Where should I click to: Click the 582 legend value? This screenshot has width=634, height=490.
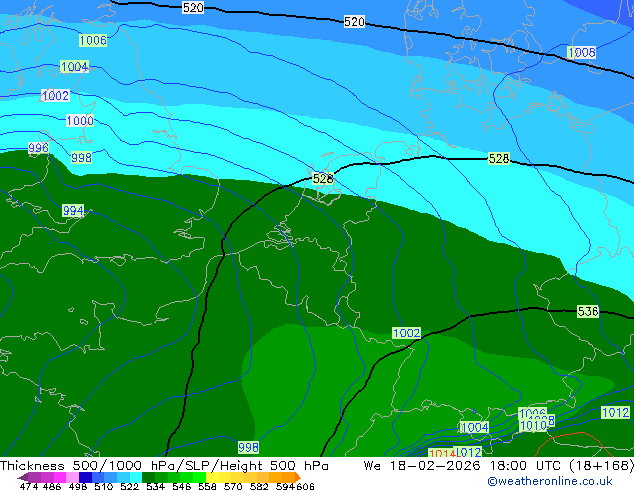pos(259,486)
